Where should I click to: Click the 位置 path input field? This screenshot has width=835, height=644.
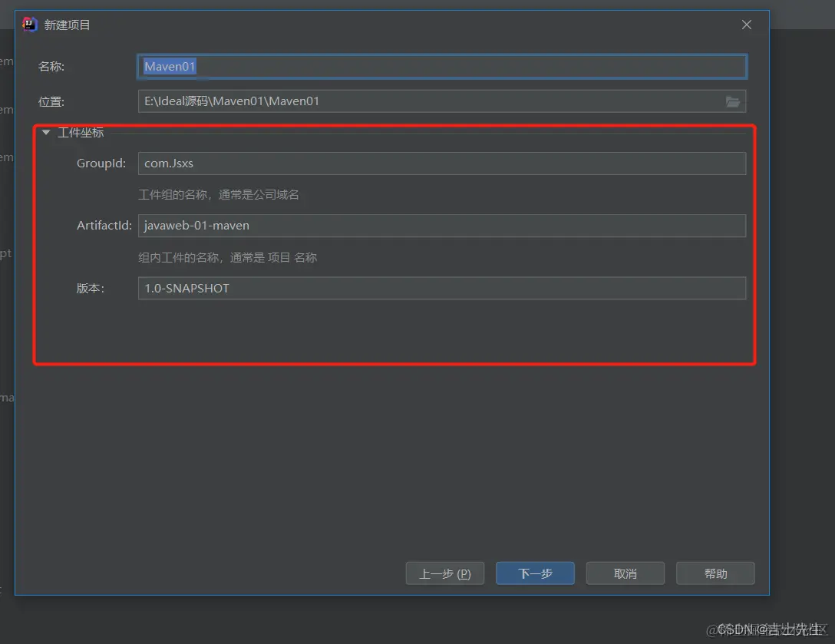coord(442,101)
